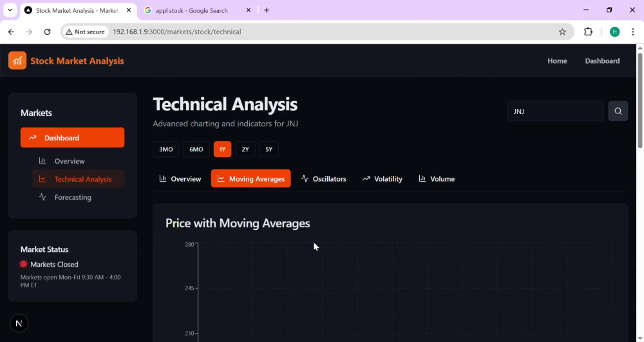
Task: Click the red Markets Closed status dot
Action: coord(23,264)
